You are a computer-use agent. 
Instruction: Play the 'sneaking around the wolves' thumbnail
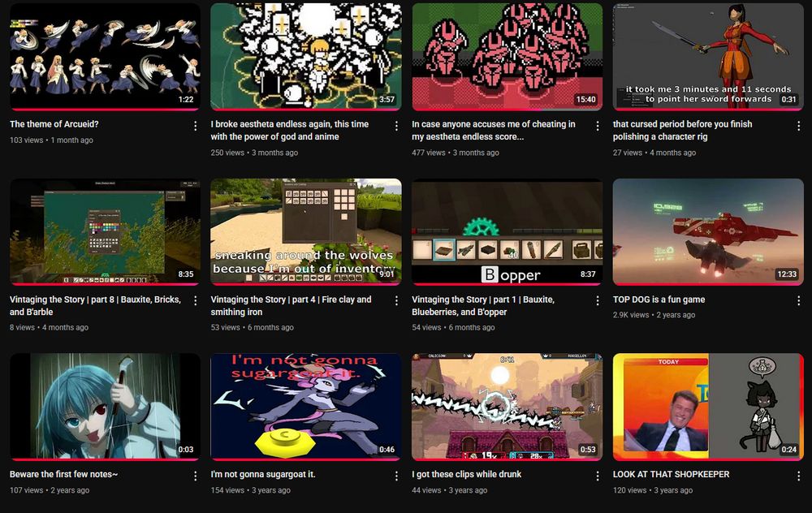306,232
